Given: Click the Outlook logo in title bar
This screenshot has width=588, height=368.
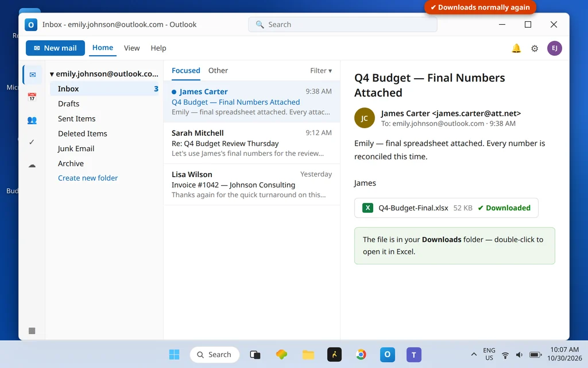Looking at the screenshot, I should pyautogui.click(x=31, y=25).
